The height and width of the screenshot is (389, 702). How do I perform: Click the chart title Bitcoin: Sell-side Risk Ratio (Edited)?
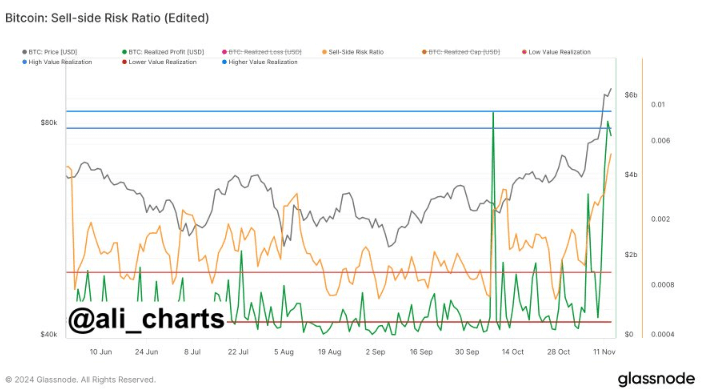tap(107, 18)
